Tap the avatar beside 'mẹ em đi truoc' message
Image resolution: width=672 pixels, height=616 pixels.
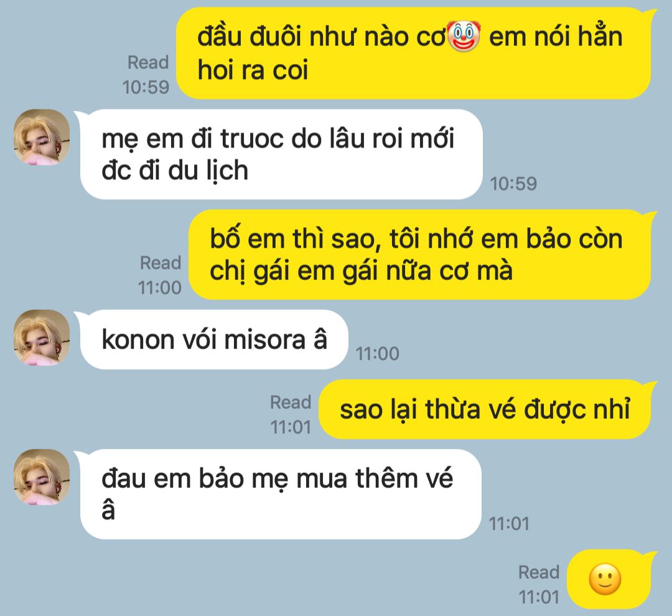pos(42,137)
